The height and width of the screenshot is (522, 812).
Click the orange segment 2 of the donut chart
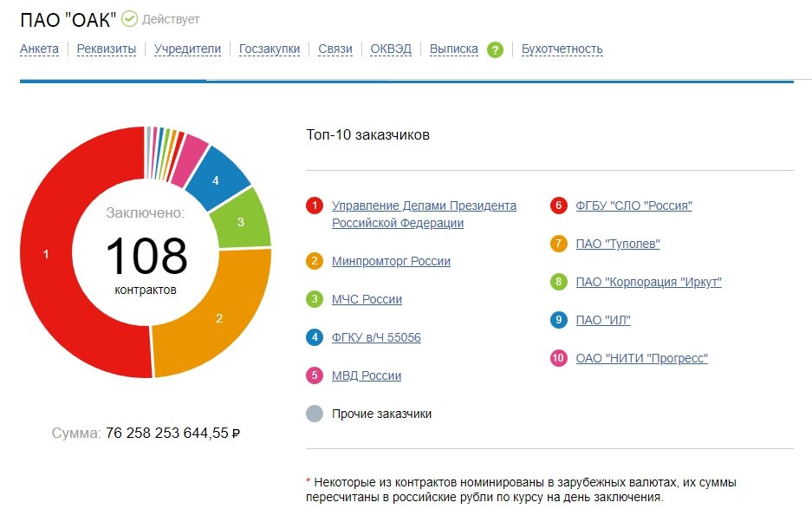(x=219, y=317)
